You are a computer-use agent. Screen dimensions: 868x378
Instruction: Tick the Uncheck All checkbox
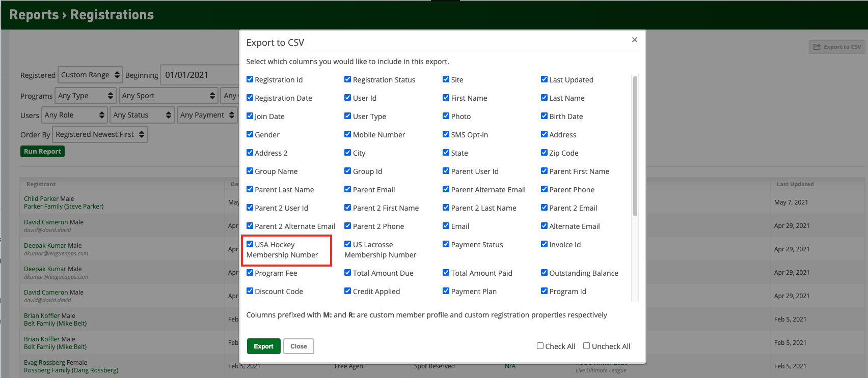click(x=586, y=346)
